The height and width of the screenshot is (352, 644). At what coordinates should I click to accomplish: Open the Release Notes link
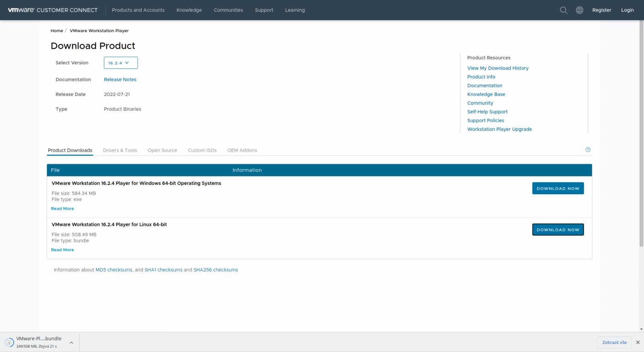120,80
